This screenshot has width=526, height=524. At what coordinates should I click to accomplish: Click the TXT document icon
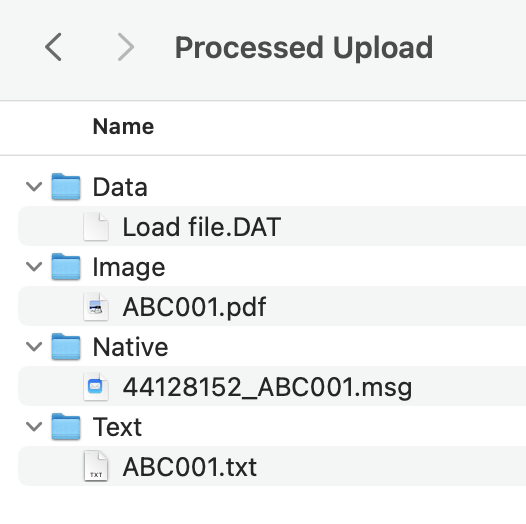[x=96, y=466]
